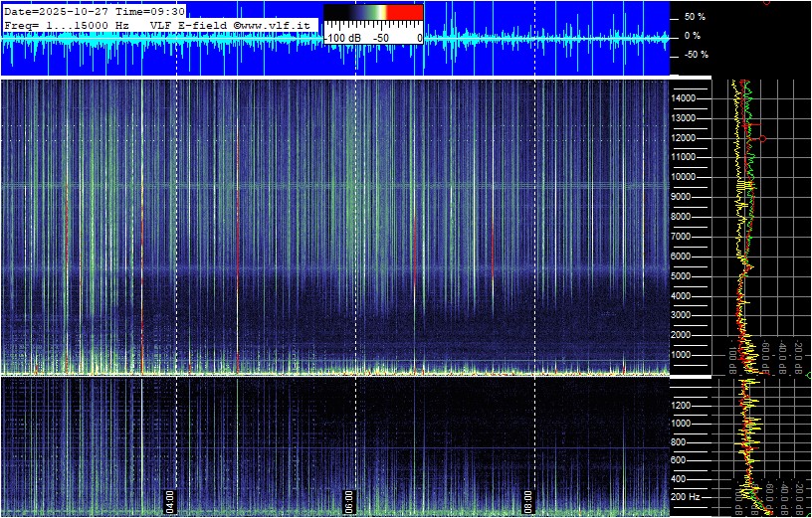Click the 06:00 time marker

point(349,497)
